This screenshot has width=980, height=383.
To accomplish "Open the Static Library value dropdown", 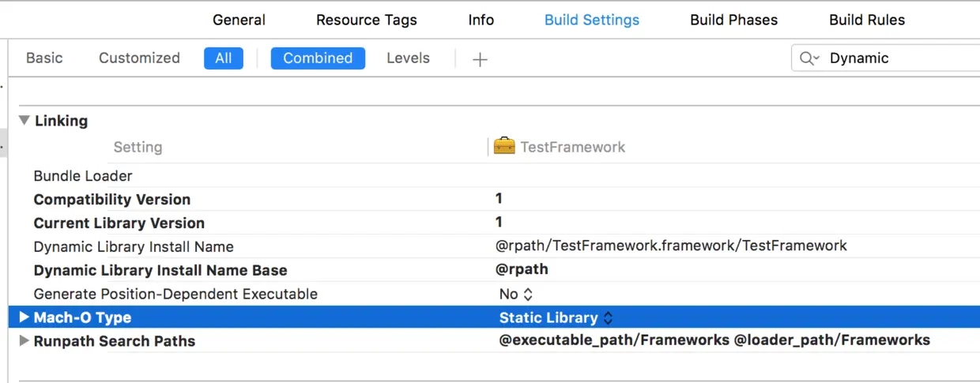I will [556, 317].
